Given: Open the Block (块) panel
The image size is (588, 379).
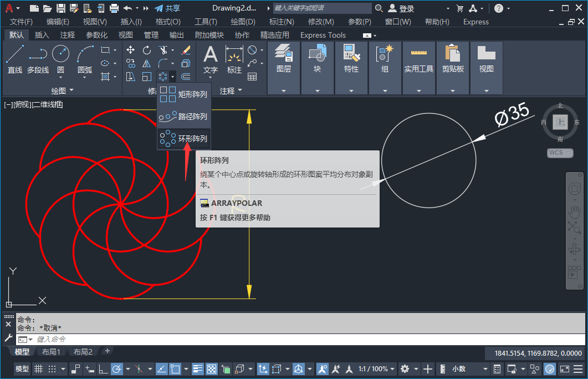Looking at the screenshot, I should tap(317, 68).
